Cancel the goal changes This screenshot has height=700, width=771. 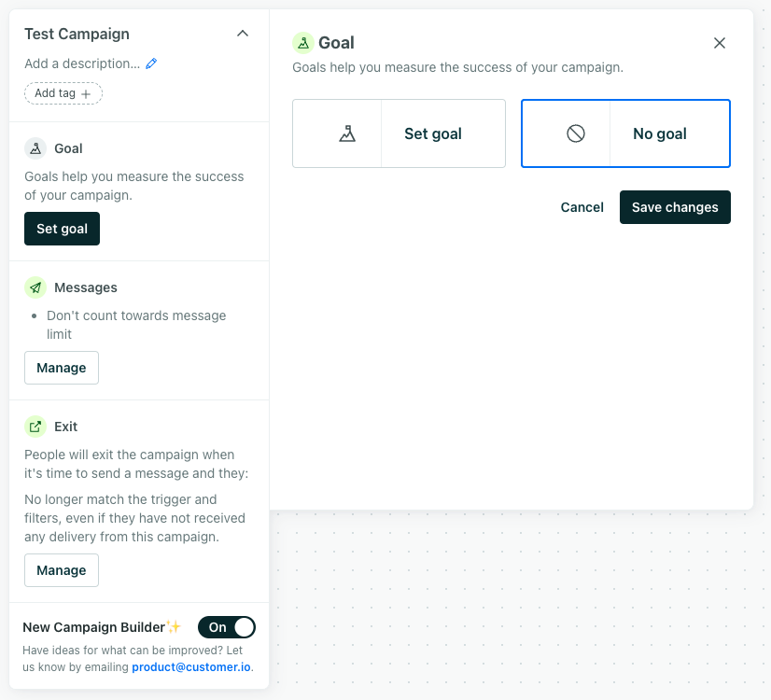click(x=582, y=207)
